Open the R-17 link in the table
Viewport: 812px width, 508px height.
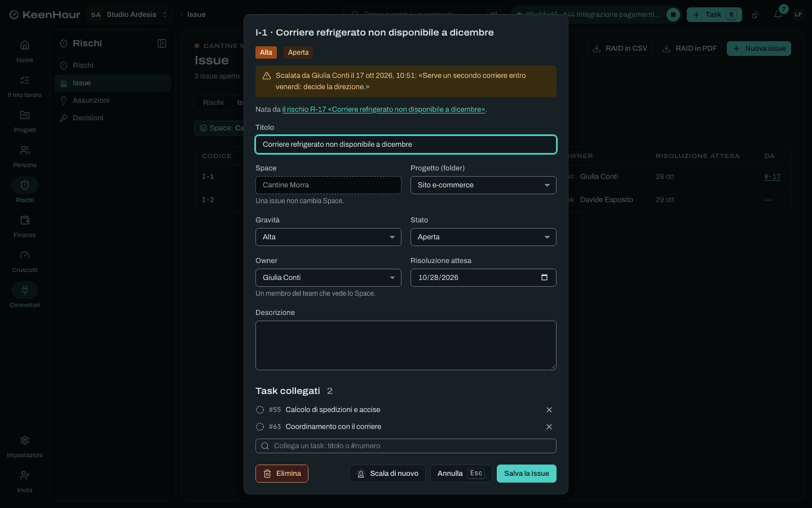(773, 177)
